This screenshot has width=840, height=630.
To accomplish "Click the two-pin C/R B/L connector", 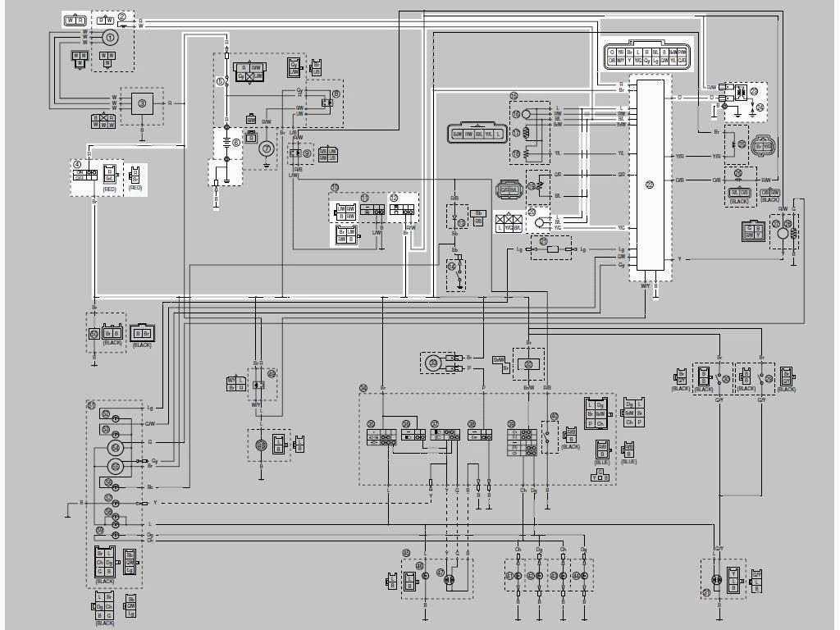I will (x=509, y=189).
